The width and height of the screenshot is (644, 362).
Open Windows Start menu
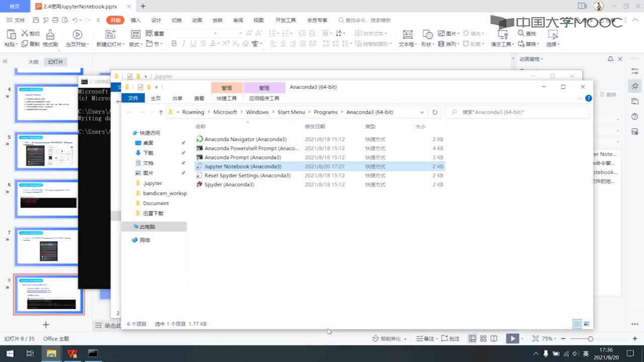pos(10,353)
